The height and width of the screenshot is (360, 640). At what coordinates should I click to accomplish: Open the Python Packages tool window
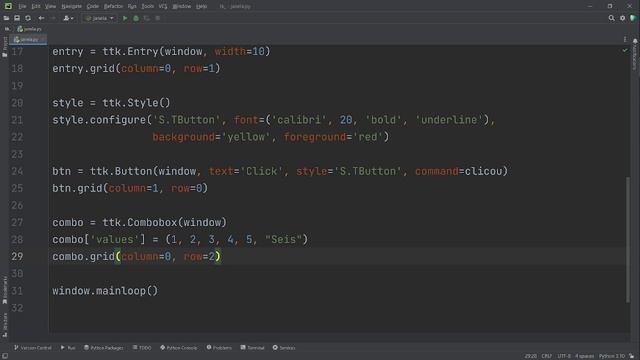click(104, 348)
